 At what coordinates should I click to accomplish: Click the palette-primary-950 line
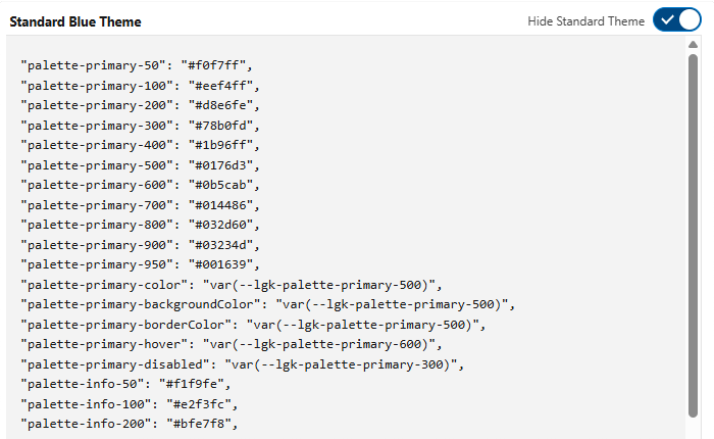140,265
